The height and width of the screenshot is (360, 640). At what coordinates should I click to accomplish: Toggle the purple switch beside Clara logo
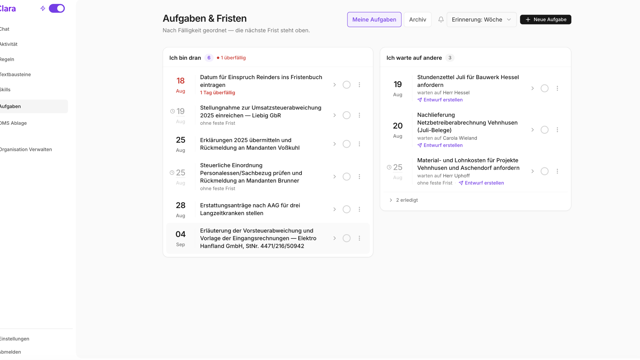coord(57,8)
